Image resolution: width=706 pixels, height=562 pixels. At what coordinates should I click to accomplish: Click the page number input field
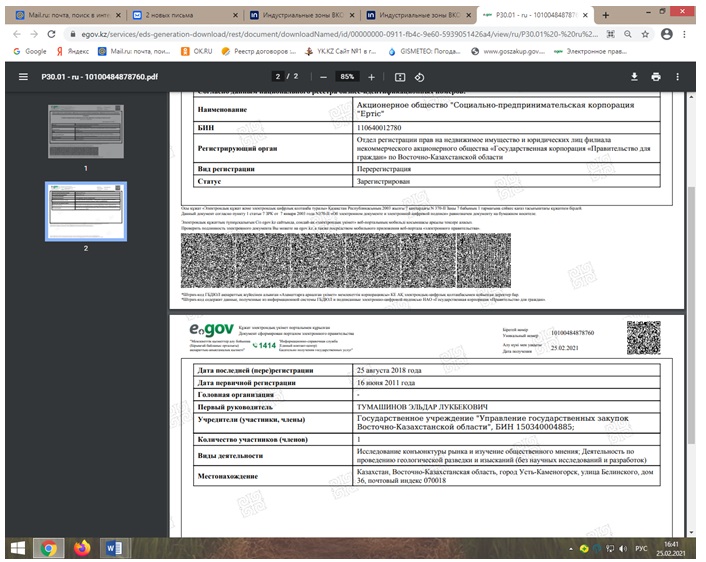278,77
